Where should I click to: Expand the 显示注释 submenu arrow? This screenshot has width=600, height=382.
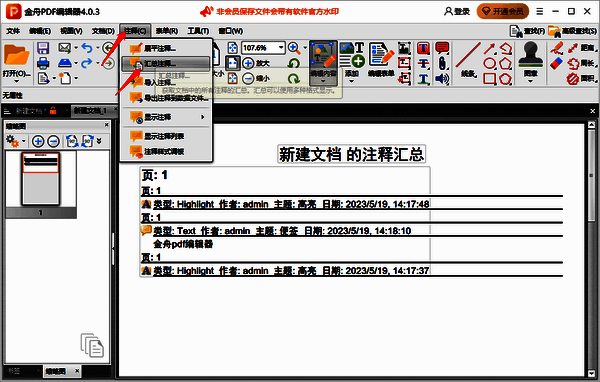click(x=202, y=117)
